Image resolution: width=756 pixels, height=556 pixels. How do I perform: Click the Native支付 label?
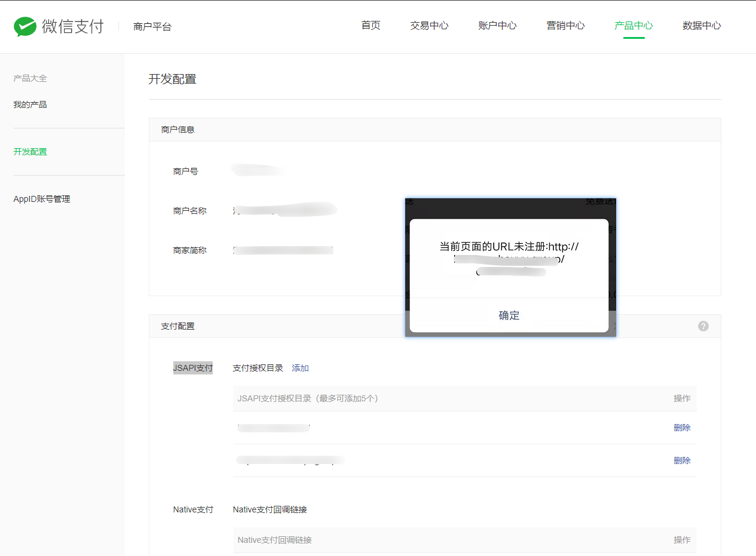coord(193,509)
